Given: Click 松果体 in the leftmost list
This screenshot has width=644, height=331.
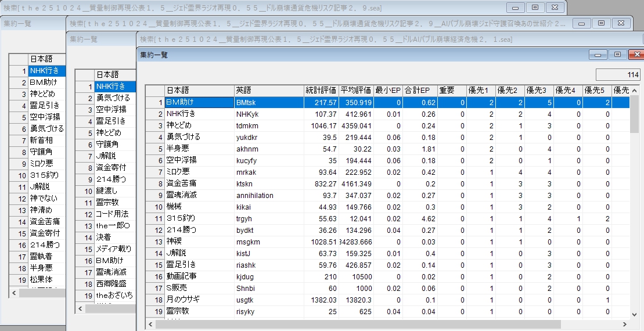Looking at the screenshot, I should click(x=41, y=279).
